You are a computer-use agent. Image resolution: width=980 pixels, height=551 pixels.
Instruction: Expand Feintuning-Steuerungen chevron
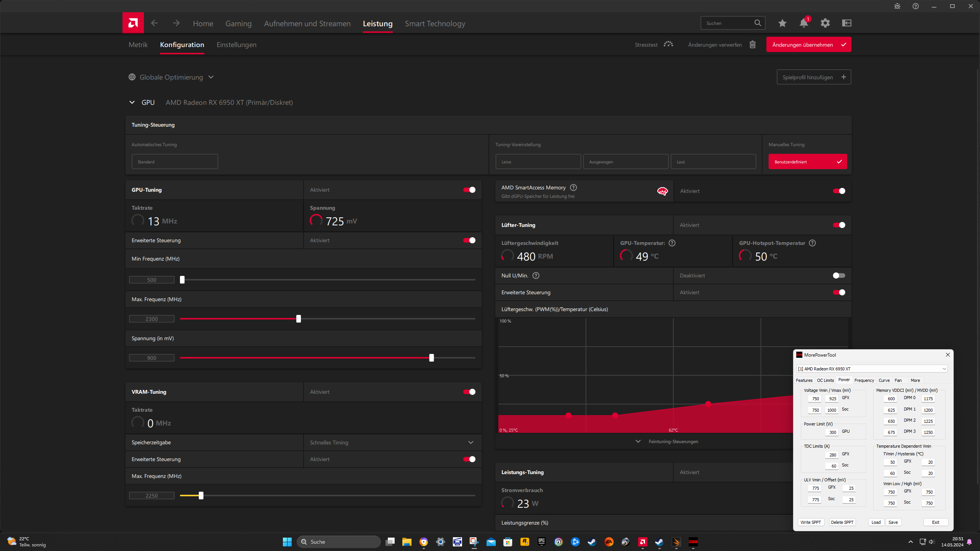pos(638,441)
